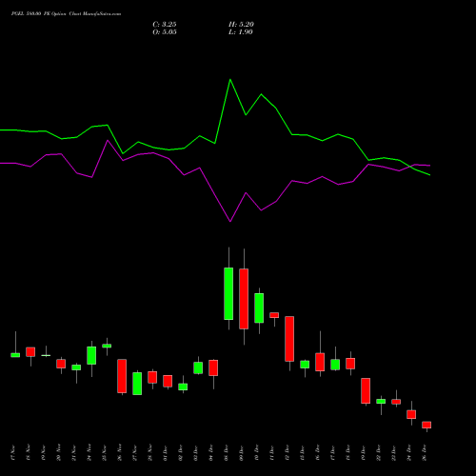The height and width of the screenshot is (476, 476).
Task: Click the 26 Nov date label
Action: tap(119, 453)
